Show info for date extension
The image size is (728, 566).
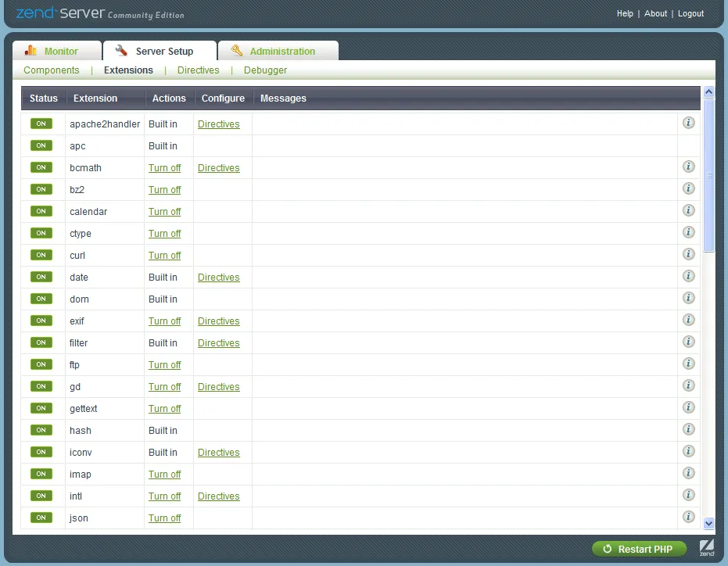[x=689, y=276]
